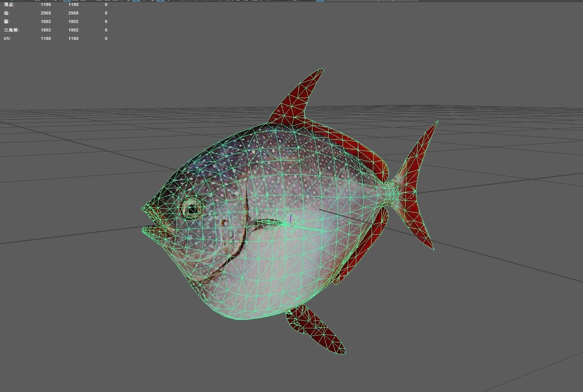Click the UV count value 1180
Viewport: 583px width, 392px height.
coord(46,38)
